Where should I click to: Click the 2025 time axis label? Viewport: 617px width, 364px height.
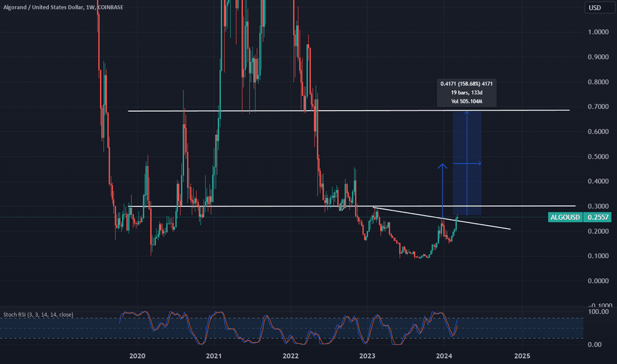pos(522,356)
